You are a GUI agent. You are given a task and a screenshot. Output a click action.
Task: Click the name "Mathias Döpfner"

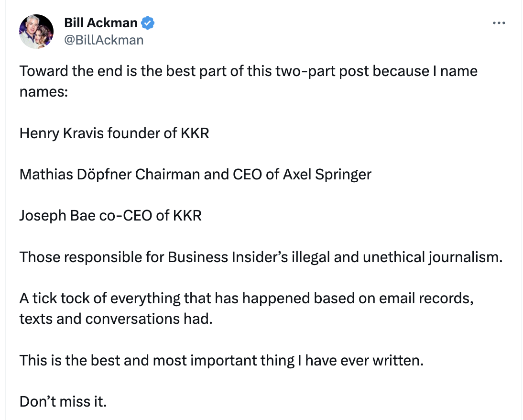pyautogui.click(x=75, y=174)
